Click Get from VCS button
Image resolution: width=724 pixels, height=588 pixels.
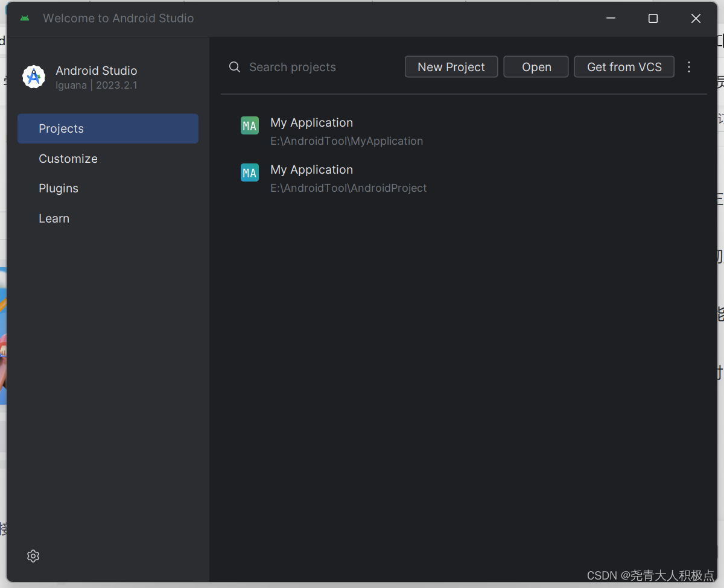click(x=624, y=67)
